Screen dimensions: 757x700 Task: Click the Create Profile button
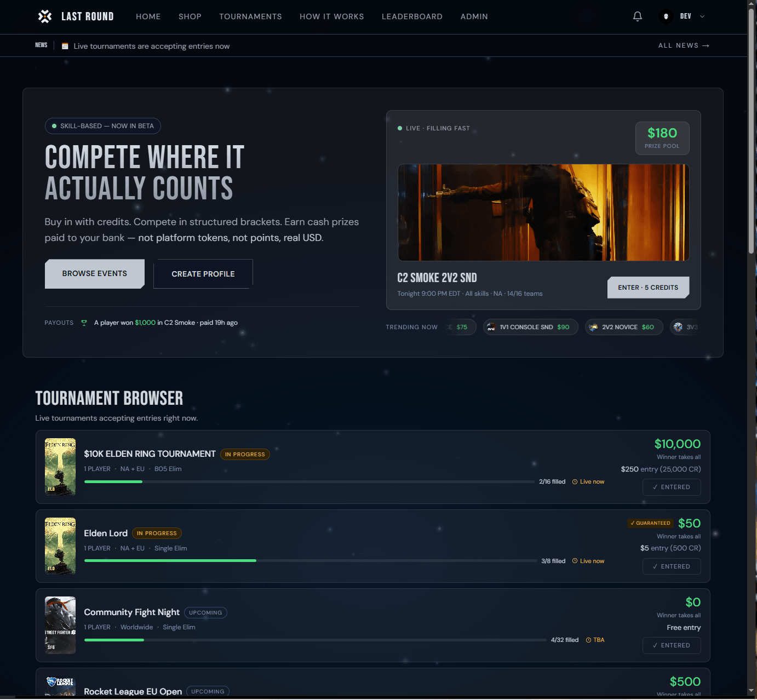pyautogui.click(x=203, y=274)
